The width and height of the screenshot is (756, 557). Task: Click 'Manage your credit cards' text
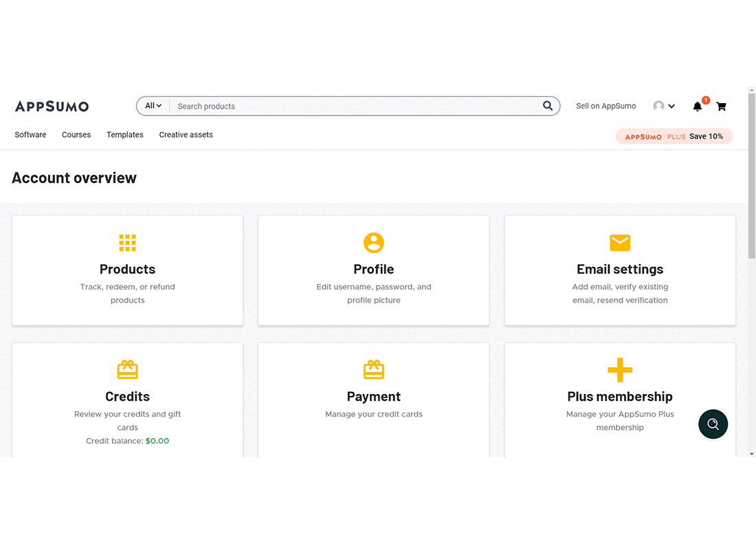pyautogui.click(x=374, y=414)
